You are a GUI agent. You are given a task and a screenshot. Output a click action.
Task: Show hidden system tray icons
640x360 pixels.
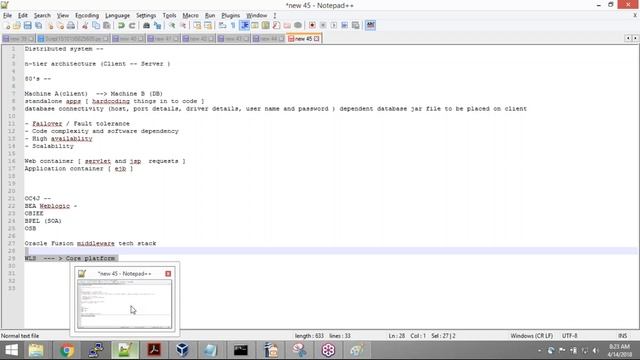click(x=540, y=350)
